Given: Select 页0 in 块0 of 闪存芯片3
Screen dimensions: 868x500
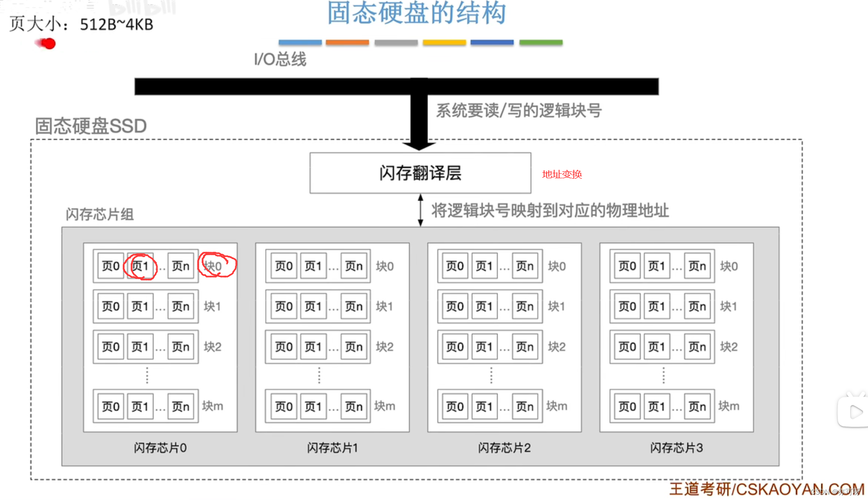Looking at the screenshot, I should click(x=627, y=266).
